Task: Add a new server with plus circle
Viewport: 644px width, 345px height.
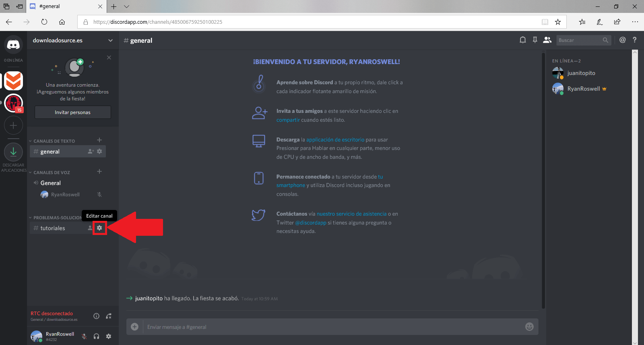Action: (x=13, y=125)
